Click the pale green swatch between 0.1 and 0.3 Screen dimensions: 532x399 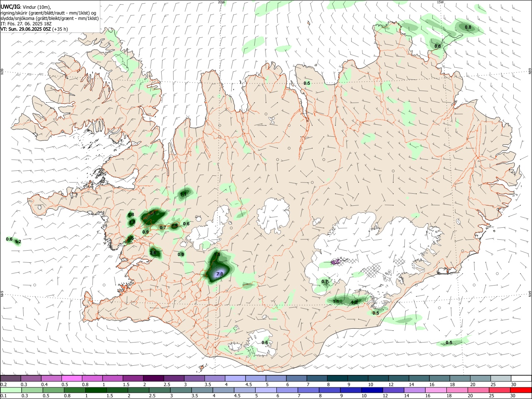[x=11, y=390]
